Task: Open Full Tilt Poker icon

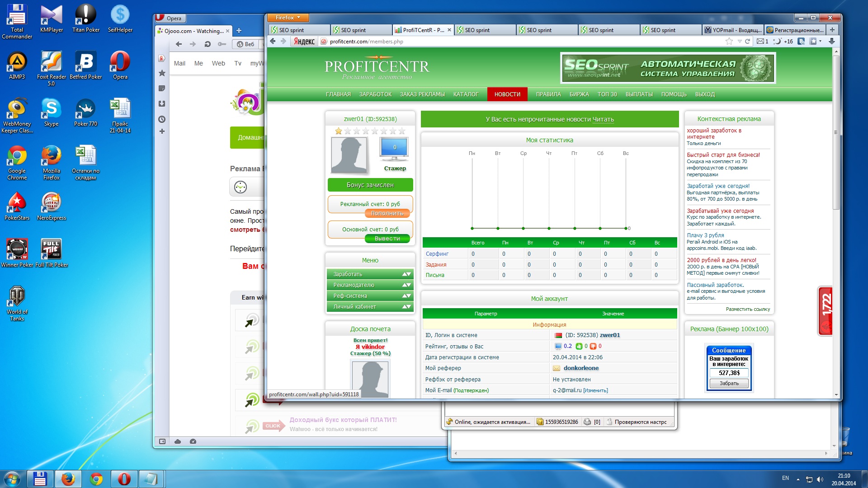Action: point(52,253)
